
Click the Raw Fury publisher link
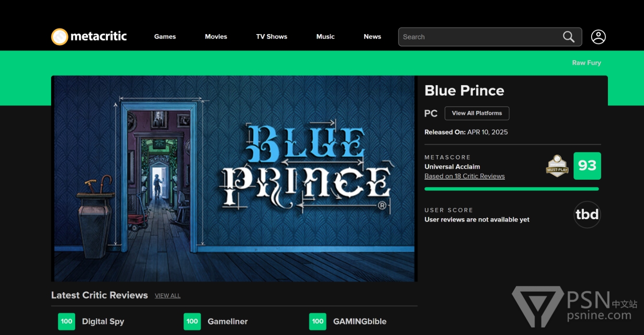tap(586, 63)
